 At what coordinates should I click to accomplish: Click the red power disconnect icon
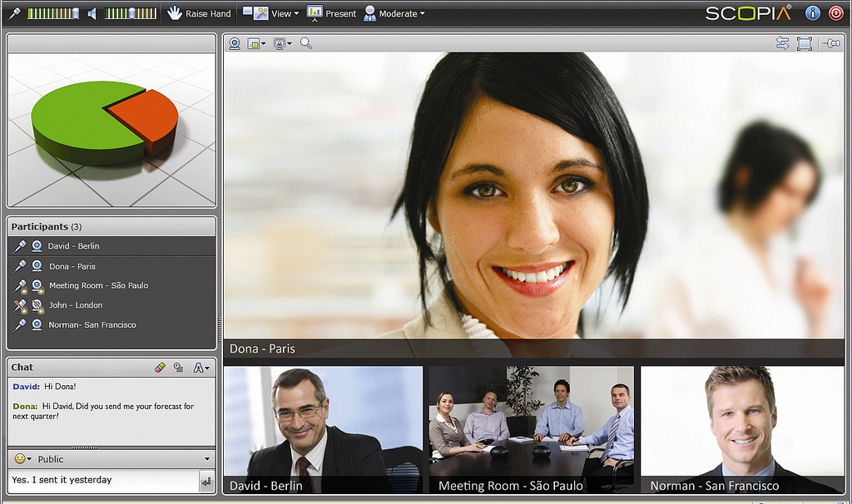coord(835,13)
